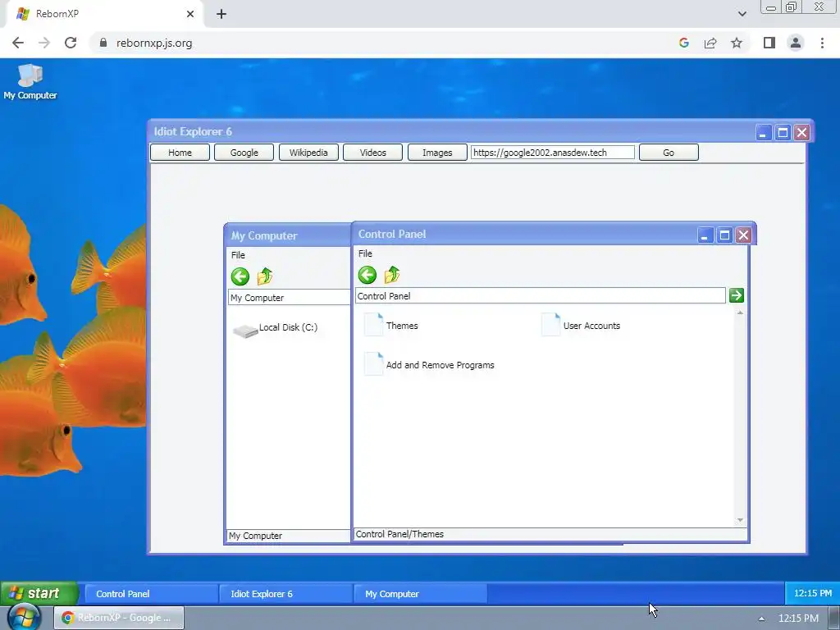Switch to Idiot Explorer 6 taskbar item
840x630 pixels.
coord(286,594)
